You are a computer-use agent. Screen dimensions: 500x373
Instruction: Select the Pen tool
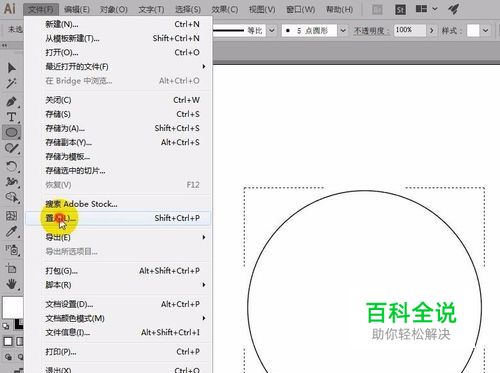(x=11, y=101)
